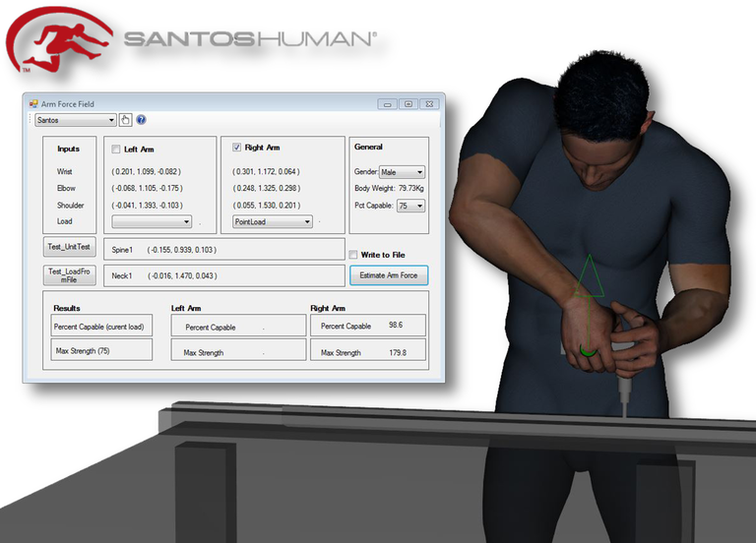Enable the Left Arm checkbox
The image size is (756, 543).
[116, 149]
